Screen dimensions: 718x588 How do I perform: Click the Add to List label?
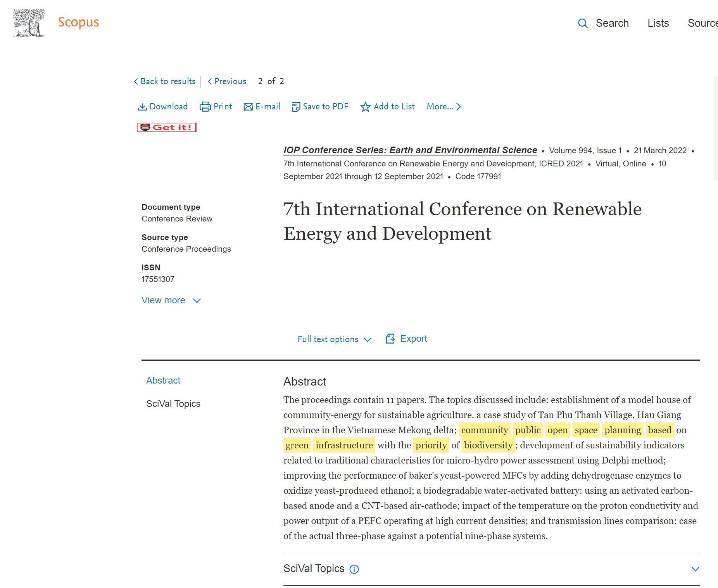(394, 106)
